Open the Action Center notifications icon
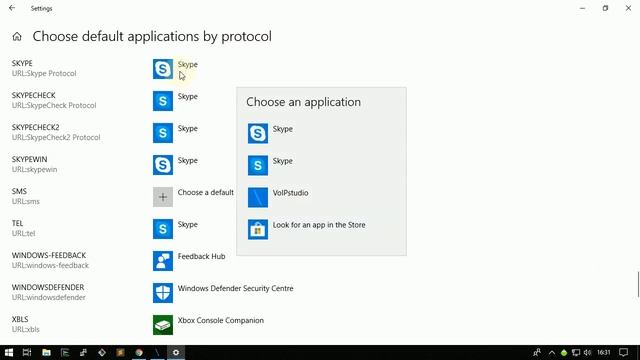 (x=623, y=352)
